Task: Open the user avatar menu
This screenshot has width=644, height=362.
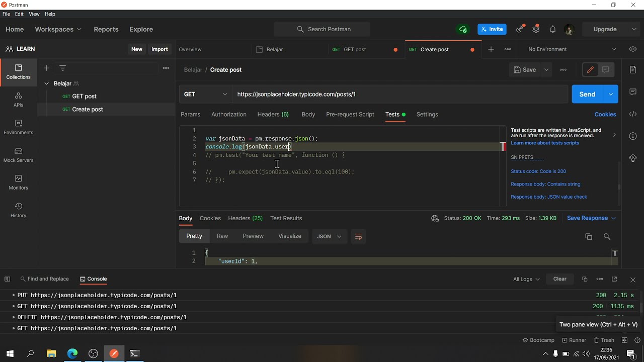Action: (569, 29)
